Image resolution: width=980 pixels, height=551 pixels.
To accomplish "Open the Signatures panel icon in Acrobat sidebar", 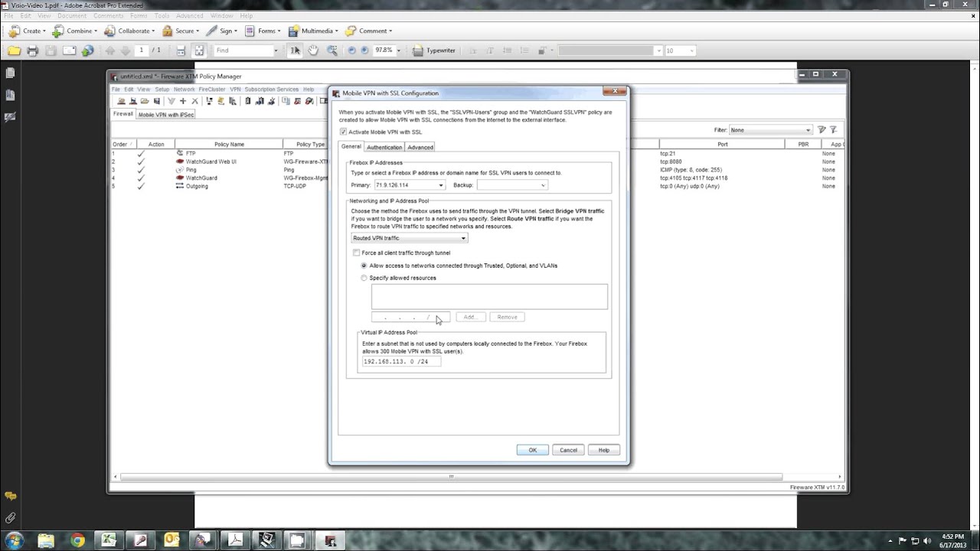I will point(10,117).
